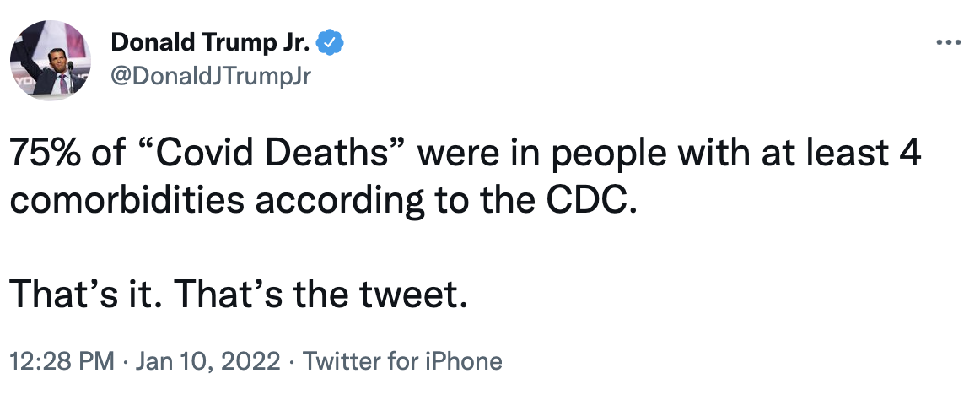The height and width of the screenshot is (395, 980).
Task: Open the profile avatar photo
Action: [x=51, y=61]
